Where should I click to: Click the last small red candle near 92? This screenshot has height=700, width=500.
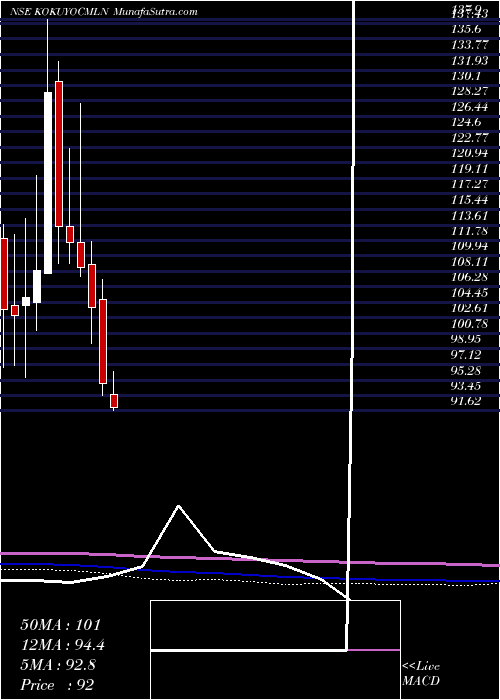(x=114, y=400)
